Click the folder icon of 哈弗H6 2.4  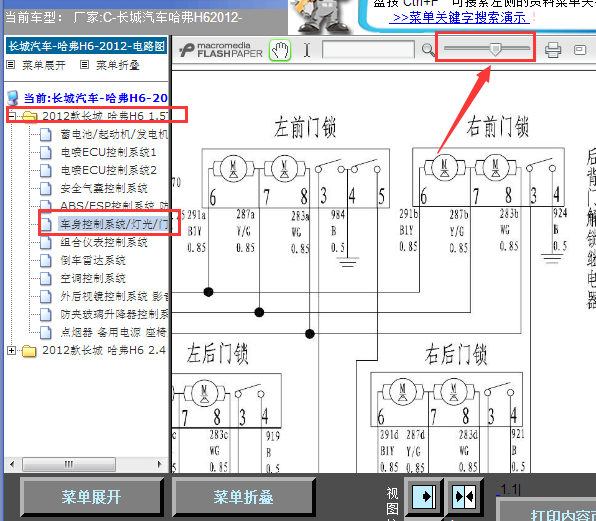tap(29, 350)
